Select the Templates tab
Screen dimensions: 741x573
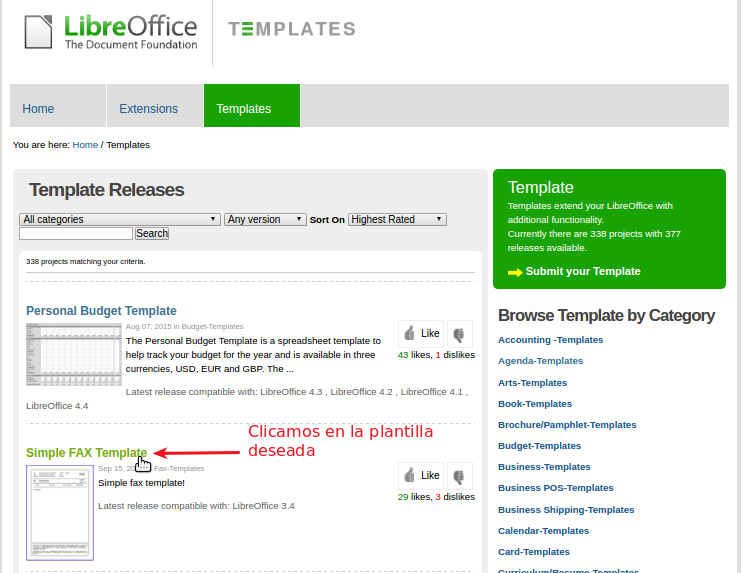[x=252, y=106]
